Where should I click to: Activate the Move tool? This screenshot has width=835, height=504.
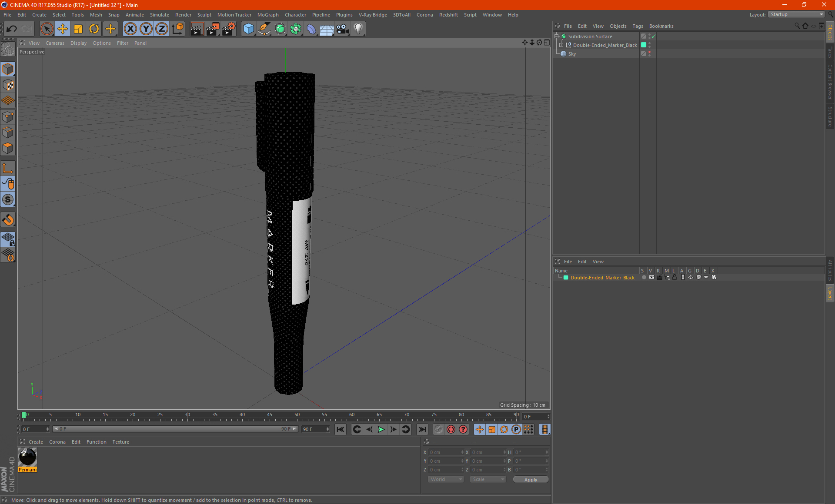click(63, 29)
